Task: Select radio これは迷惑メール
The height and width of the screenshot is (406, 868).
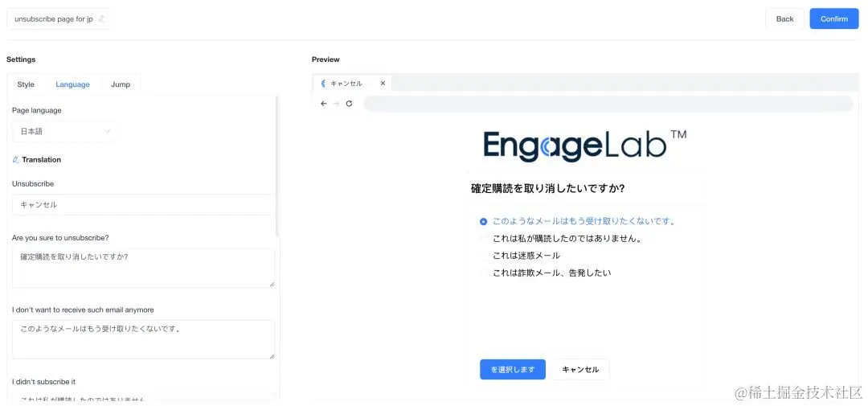Action: [483, 256]
